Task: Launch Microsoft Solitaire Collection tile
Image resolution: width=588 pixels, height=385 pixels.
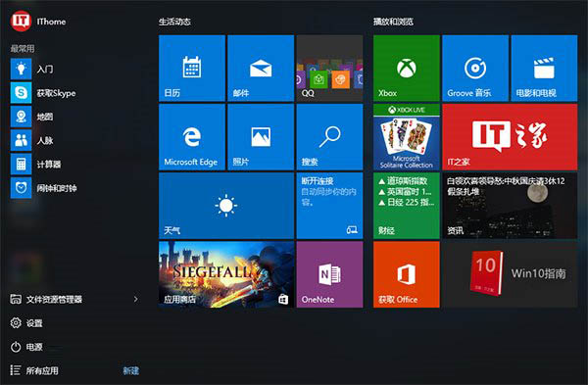Action: [407, 137]
